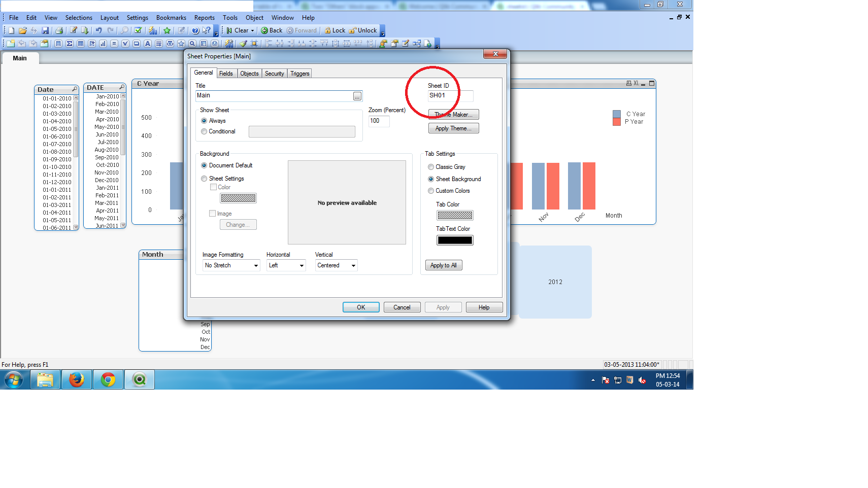Choose Document Default background
The width and height of the screenshot is (868, 488).
pos(204,165)
